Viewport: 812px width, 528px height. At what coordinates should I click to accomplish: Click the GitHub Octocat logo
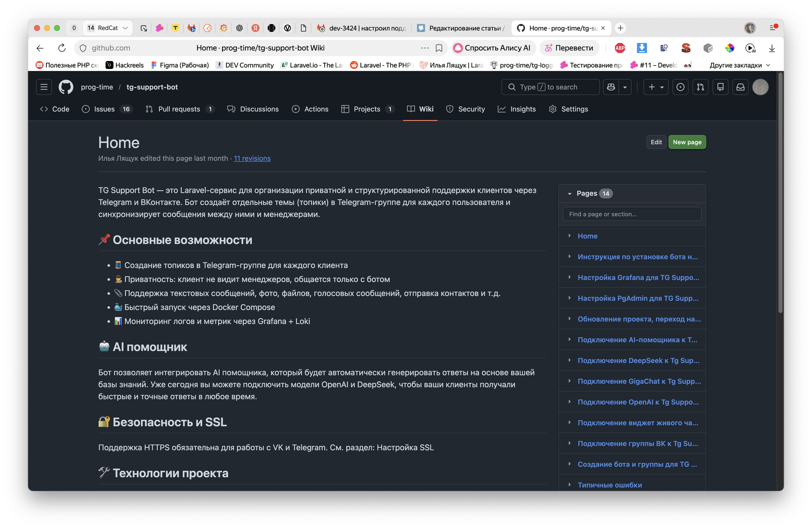[66, 87]
